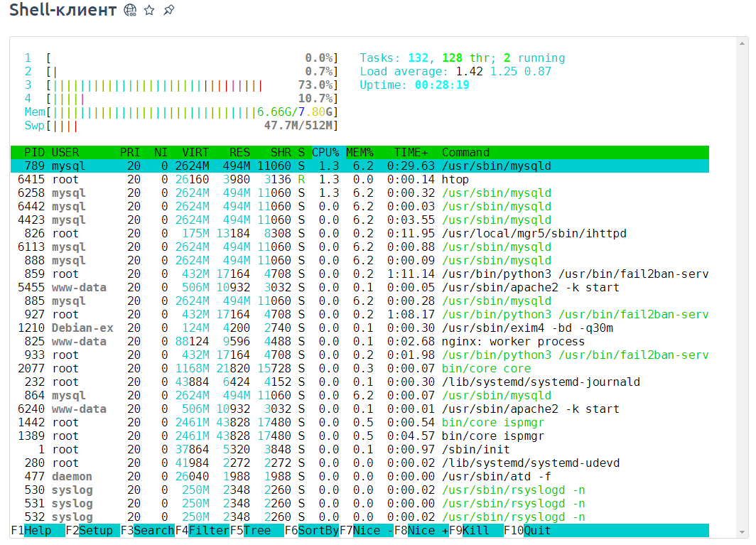This screenshot has width=756, height=545.
Task: Click the PID column header
Action: [34, 152]
